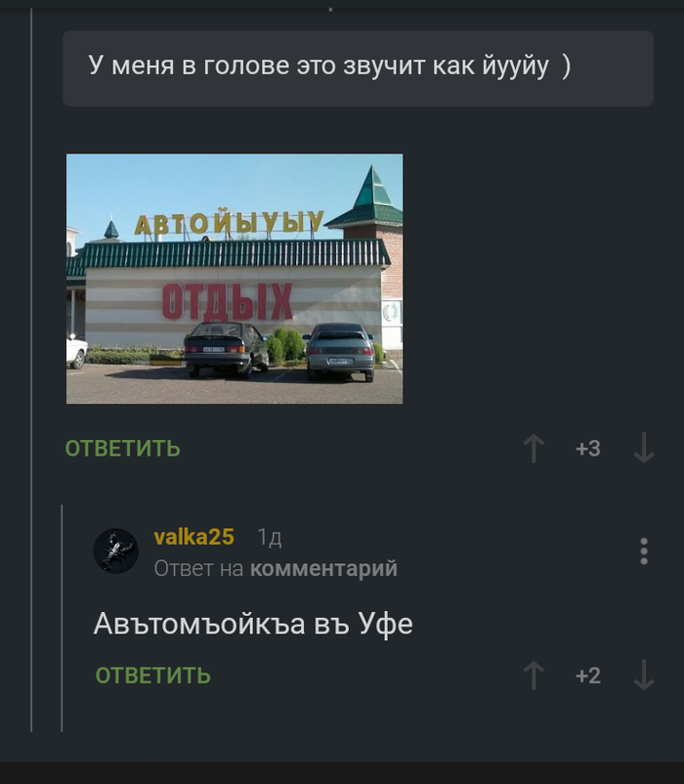Viewport: 684px width, 784px height.
Task: Open three-dot menu on valka25's comment
Action: [x=644, y=551]
